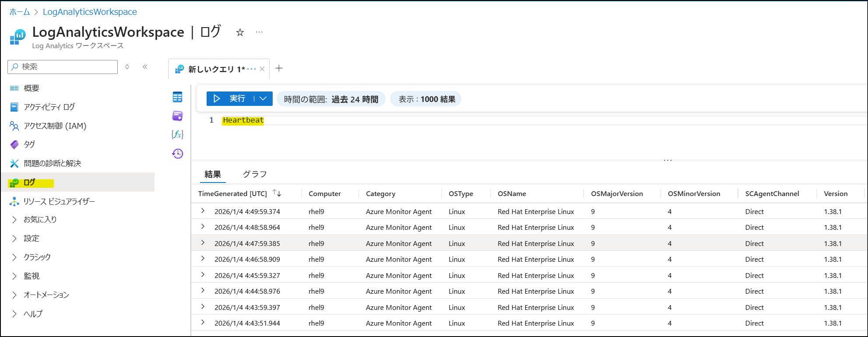The image size is (868, 337).
Task: Open the query tab's ellipsis menu
Action: 251,69
